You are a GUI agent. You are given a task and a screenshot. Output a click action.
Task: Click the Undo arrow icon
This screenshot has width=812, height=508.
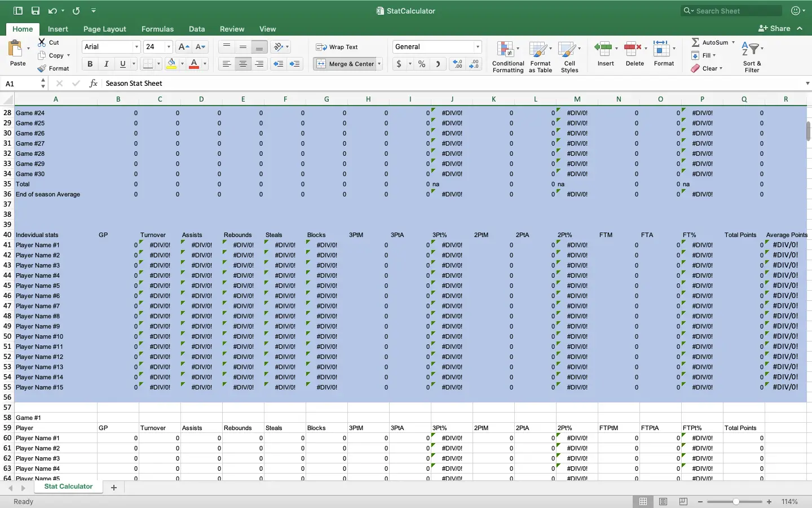pyautogui.click(x=52, y=11)
